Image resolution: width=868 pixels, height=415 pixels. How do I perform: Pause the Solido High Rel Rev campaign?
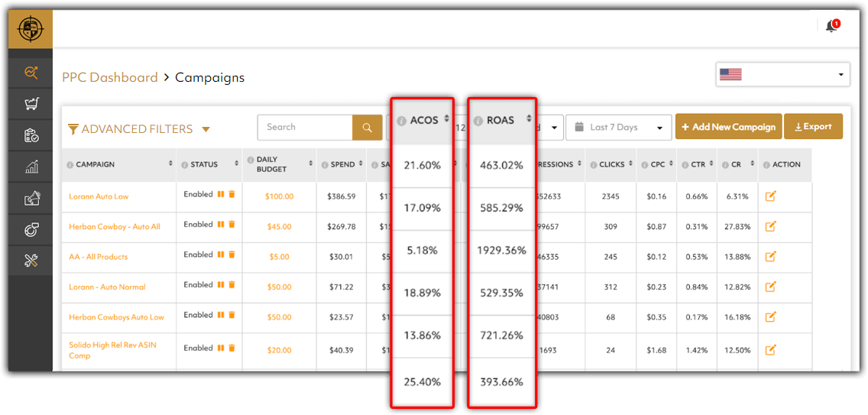[220, 349]
